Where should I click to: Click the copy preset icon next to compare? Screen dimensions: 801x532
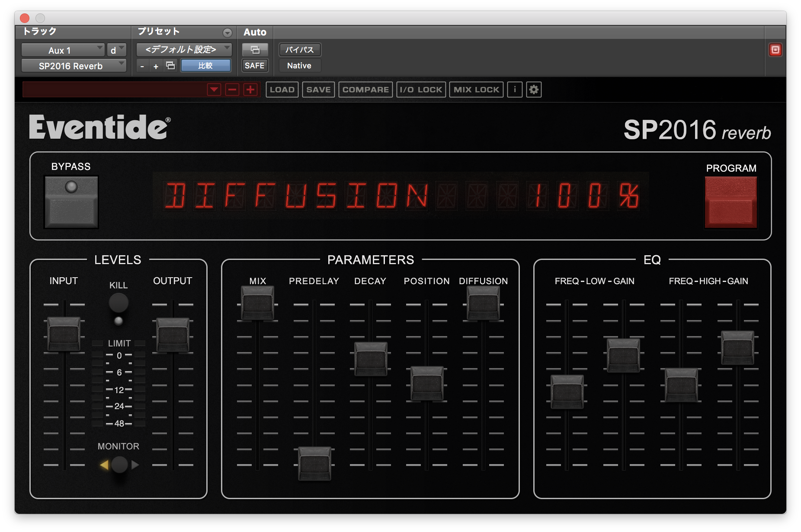tap(170, 65)
